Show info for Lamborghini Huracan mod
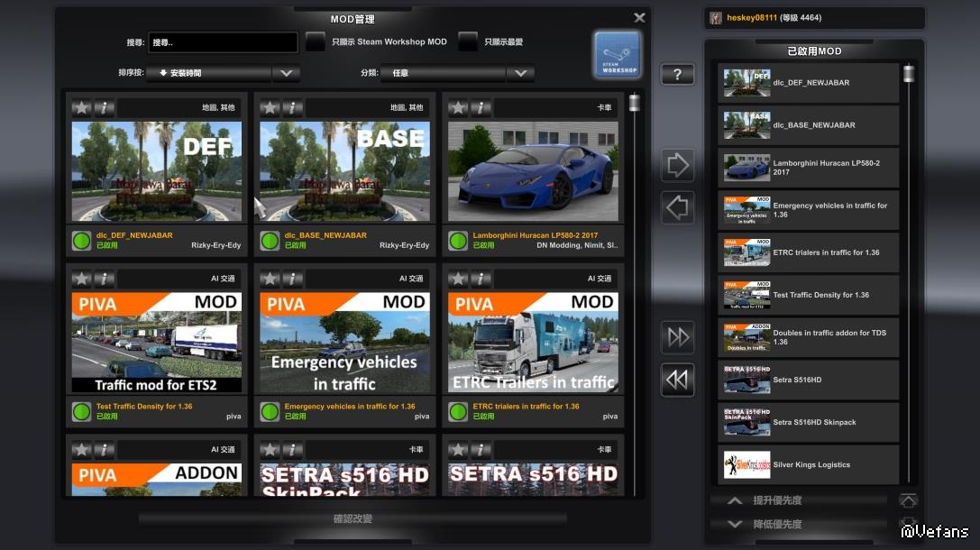 click(481, 108)
